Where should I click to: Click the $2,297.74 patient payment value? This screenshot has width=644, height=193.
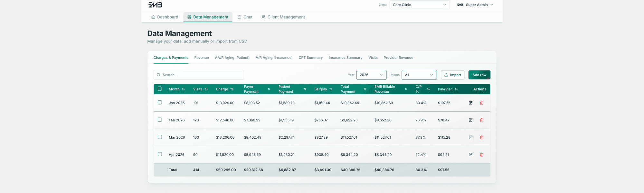tap(287, 137)
